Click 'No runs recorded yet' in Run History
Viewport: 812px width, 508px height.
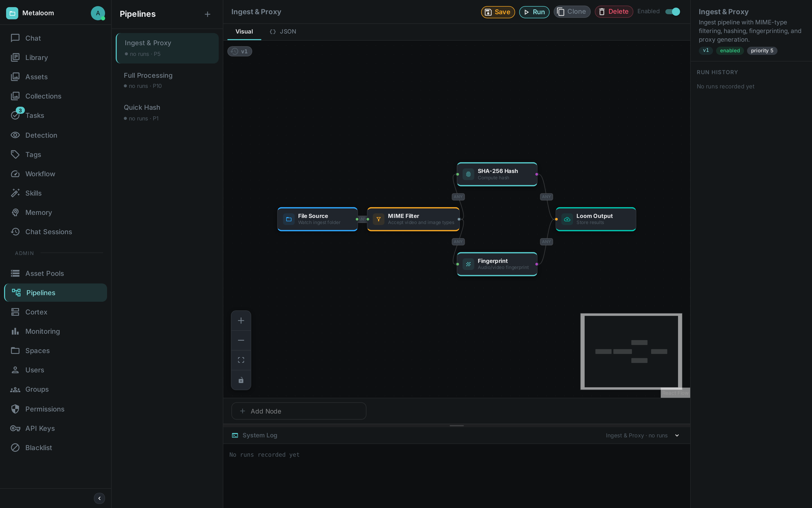tap(725, 86)
